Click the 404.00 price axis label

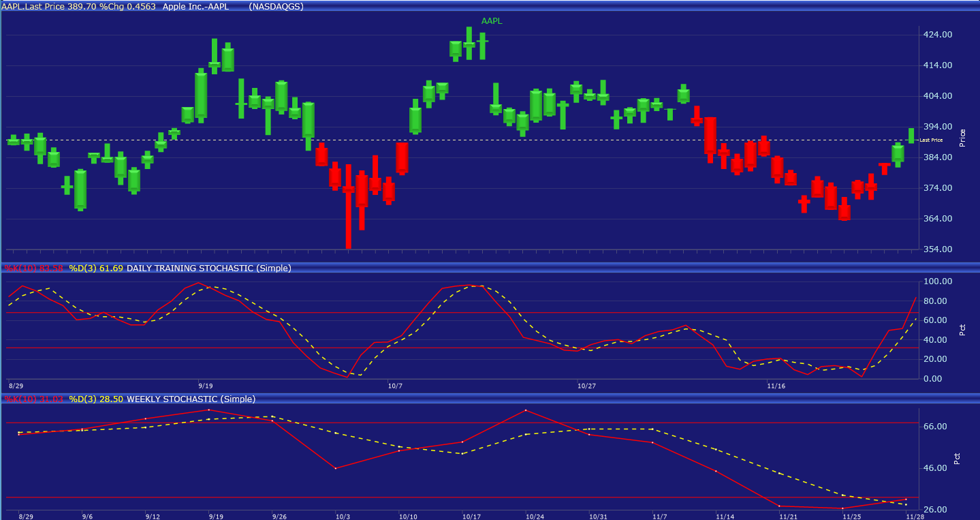(939, 96)
